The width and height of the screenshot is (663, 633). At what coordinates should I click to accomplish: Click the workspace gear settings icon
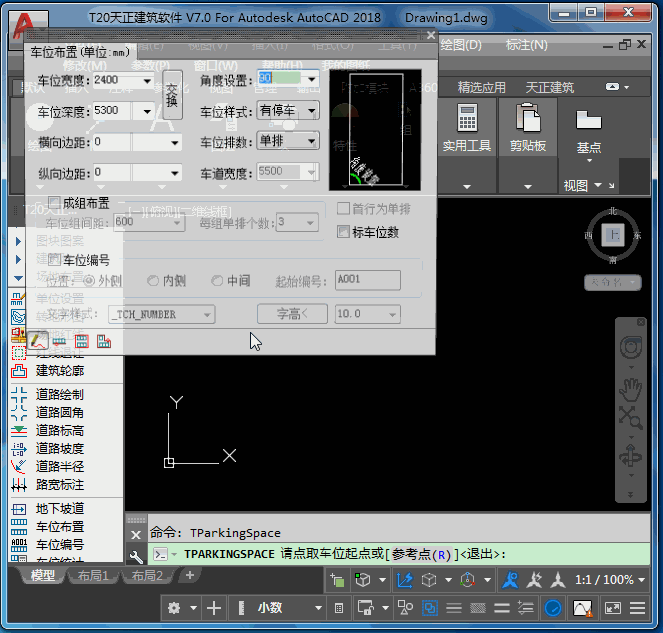coord(174,608)
